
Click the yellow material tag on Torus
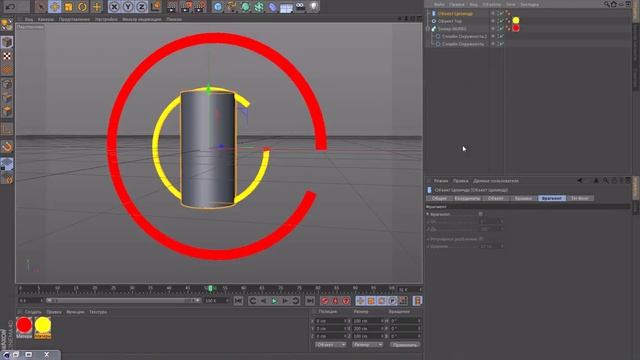tap(516, 20)
